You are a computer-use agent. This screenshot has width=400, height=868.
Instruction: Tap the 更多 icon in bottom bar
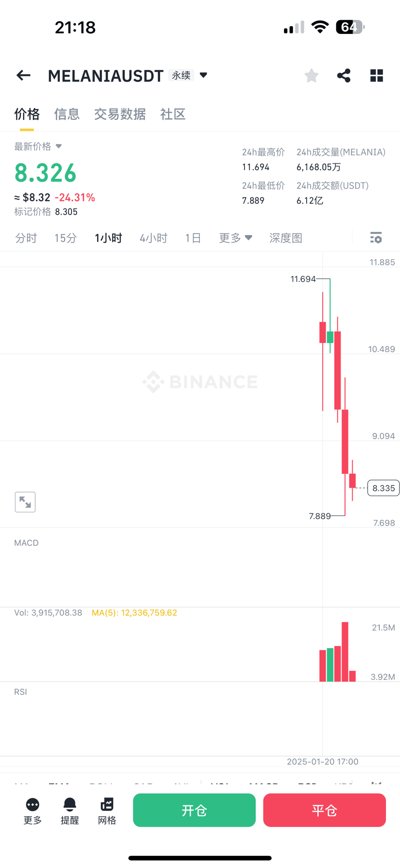(33, 811)
